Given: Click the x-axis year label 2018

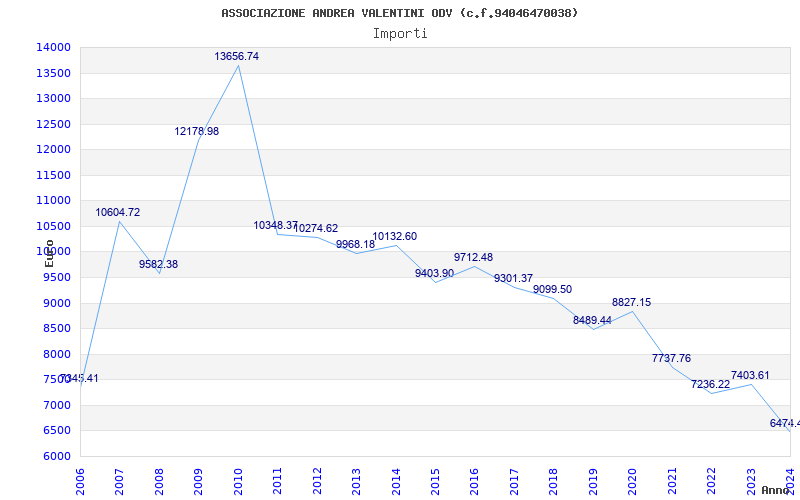Looking at the screenshot, I should pos(554,481).
